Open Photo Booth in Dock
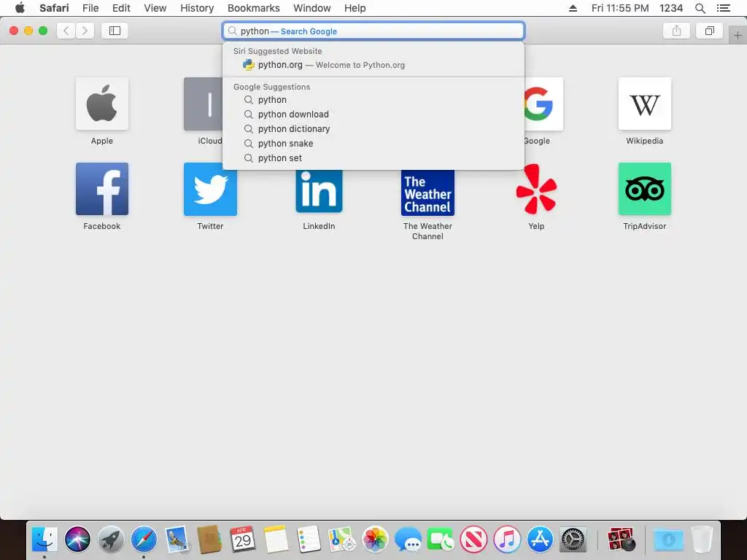Image resolution: width=747 pixels, height=560 pixels. click(622, 540)
